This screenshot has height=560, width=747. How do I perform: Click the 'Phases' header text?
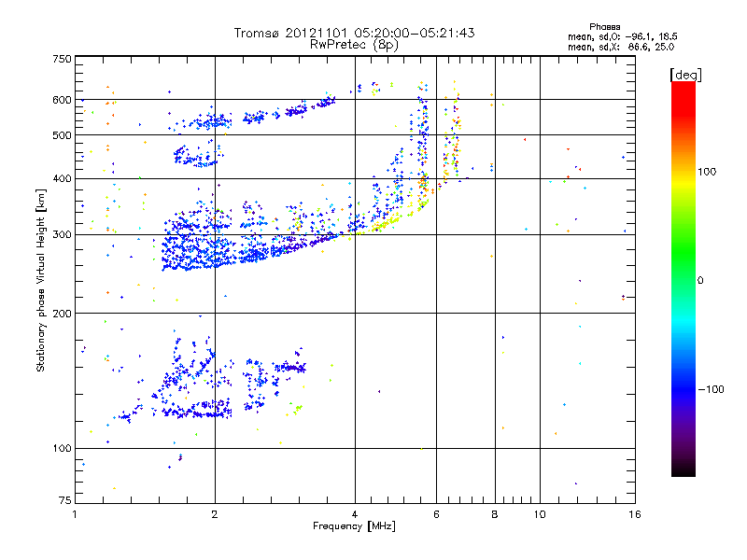pos(604,27)
